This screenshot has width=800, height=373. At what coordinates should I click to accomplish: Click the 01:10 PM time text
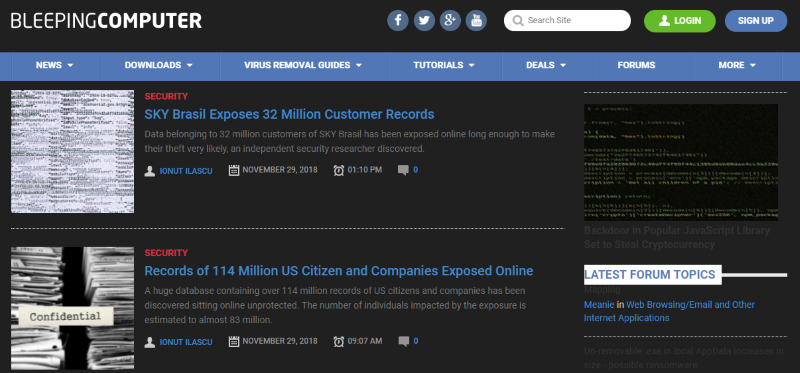pos(365,170)
